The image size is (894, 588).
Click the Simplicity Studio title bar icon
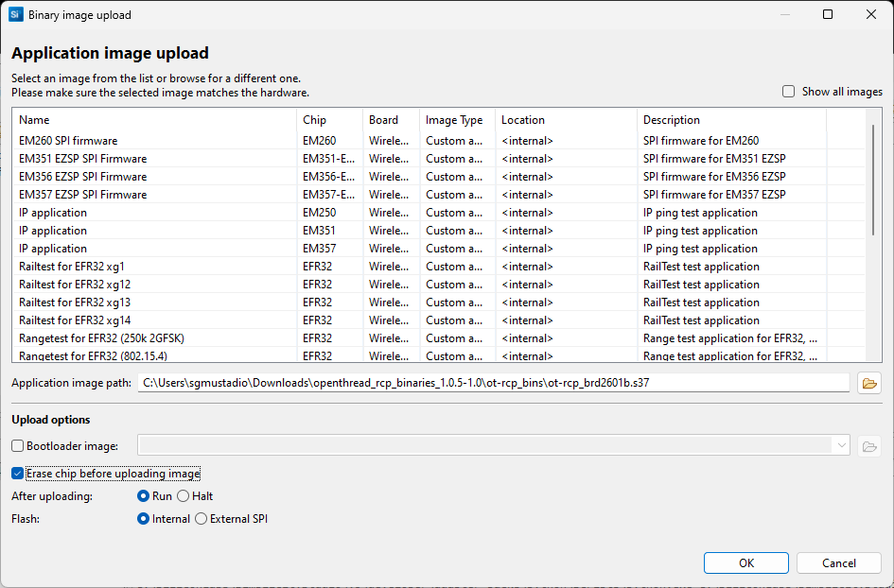tap(14, 14)
